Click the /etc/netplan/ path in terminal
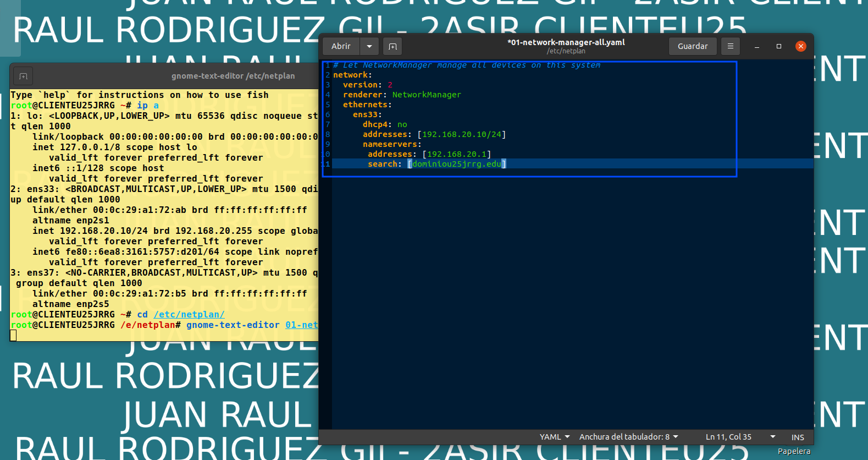The width and height of the screenshot is (868, 460). tap(189, 314)
